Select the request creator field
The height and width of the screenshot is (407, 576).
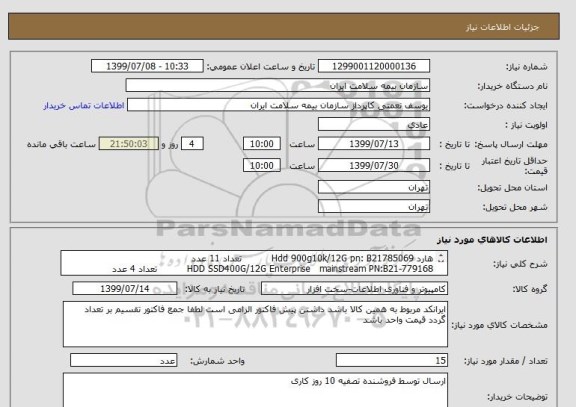coord(278,105)
